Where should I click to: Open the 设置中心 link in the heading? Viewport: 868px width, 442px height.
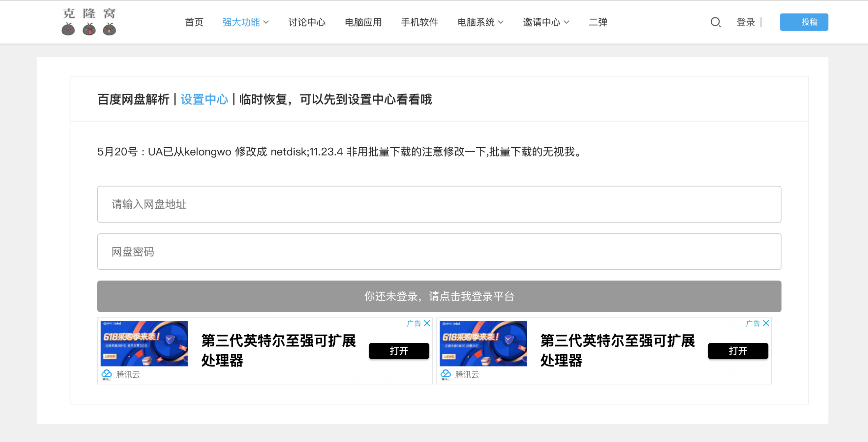[204, 100]
